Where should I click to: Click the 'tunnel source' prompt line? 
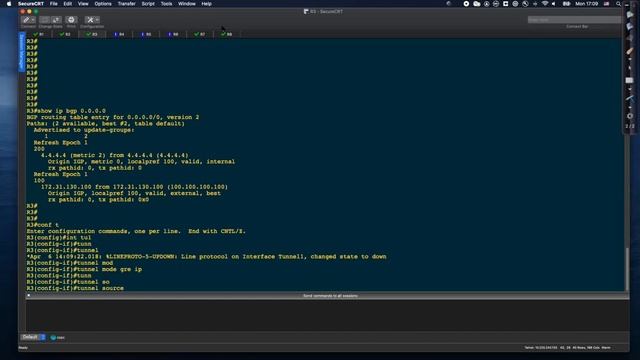(75, 288)
